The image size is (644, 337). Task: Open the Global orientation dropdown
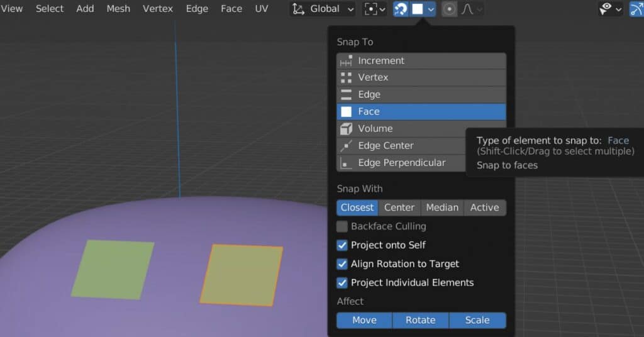323,9
